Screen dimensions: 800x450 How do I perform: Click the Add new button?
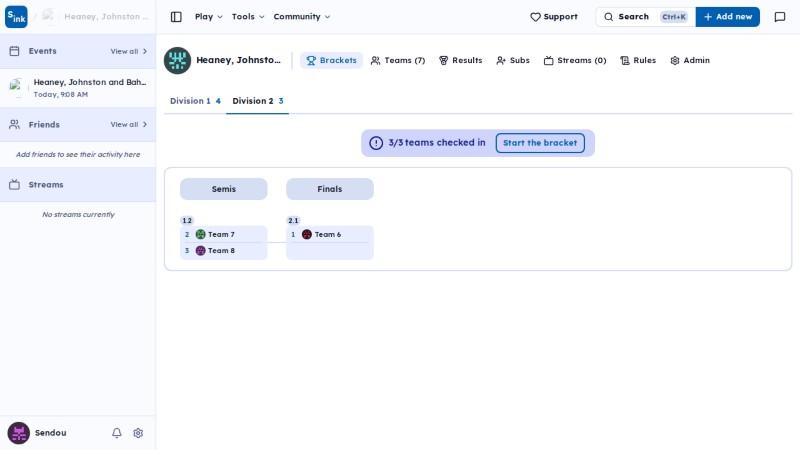point(728,17)
